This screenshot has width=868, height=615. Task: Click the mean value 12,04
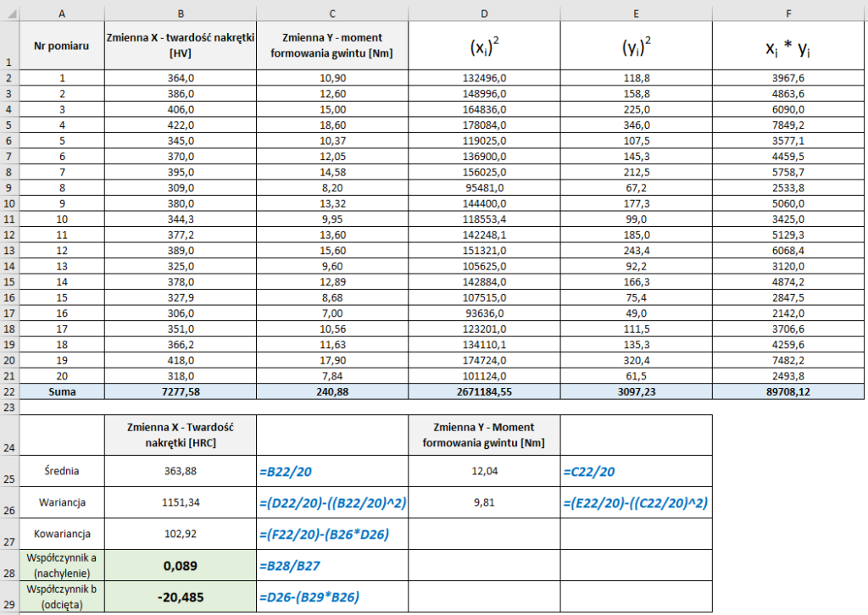coord(483,472)
